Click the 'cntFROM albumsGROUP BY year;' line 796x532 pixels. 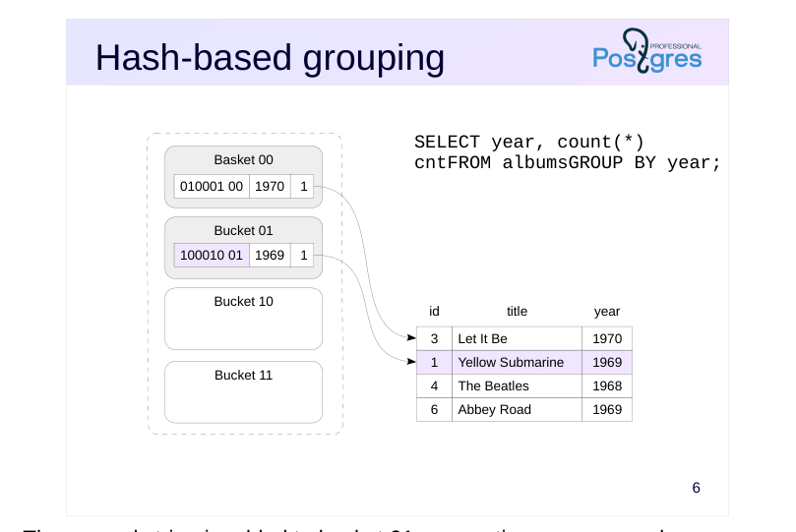coord(568,163)
